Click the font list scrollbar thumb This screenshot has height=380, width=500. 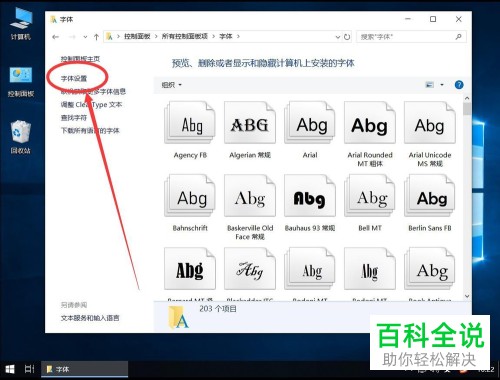pyautogui.click(x=467, y=109)
